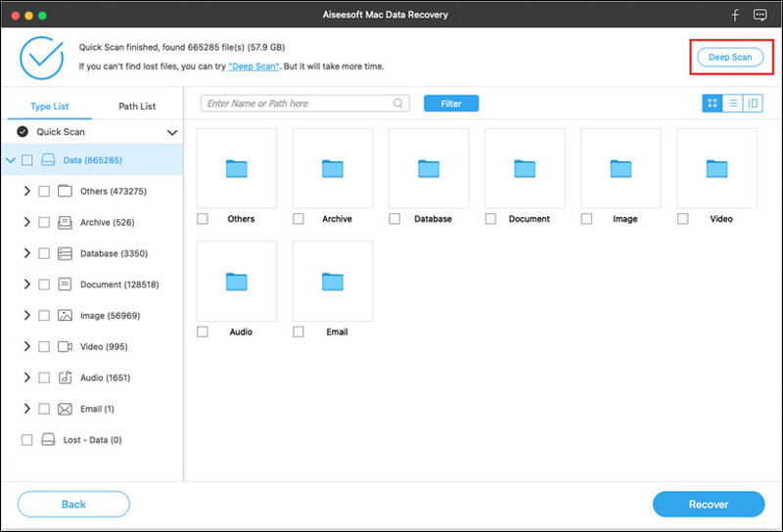
Task: Switch to the Path List tab
Action: pos(136,106)
